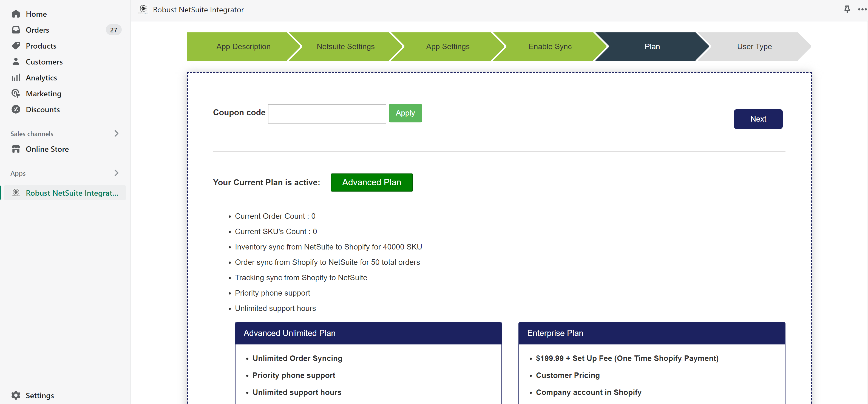Click the Online Store storefront icon
This screenshot has height=404, width=868.
coord(16,149)
